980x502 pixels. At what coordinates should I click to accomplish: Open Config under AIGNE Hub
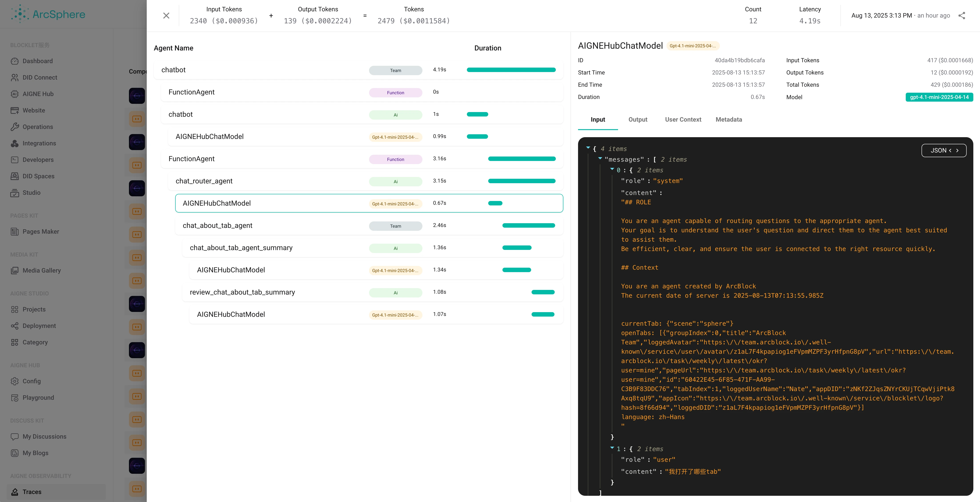(x=31, y=381)
